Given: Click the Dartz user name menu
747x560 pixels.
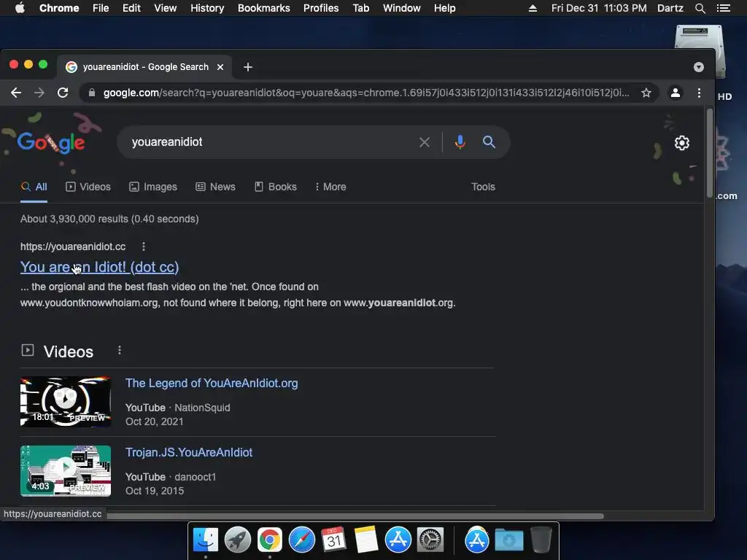Looking at the screenshot, I should pos(670,8).
